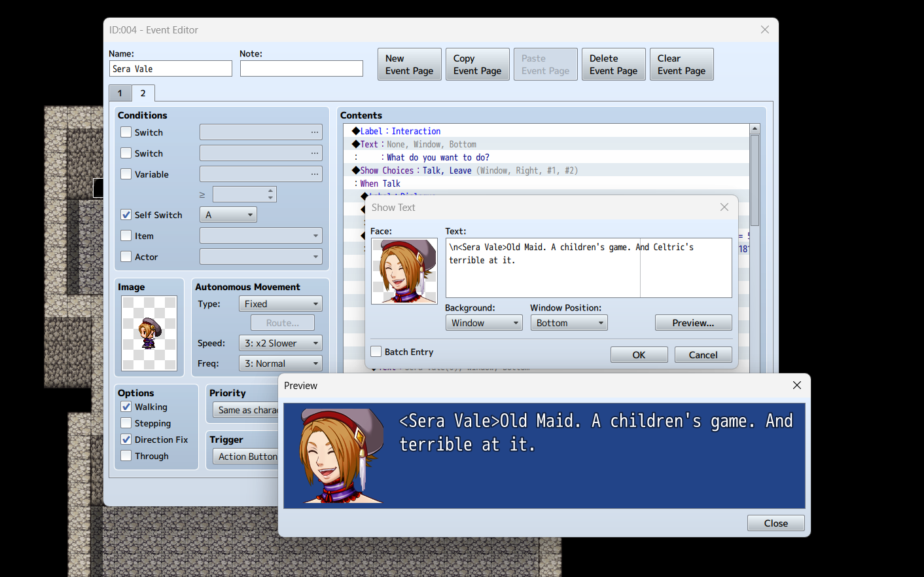Select event page 2 tab
924x577 pixels.
[x=143, y=92]
